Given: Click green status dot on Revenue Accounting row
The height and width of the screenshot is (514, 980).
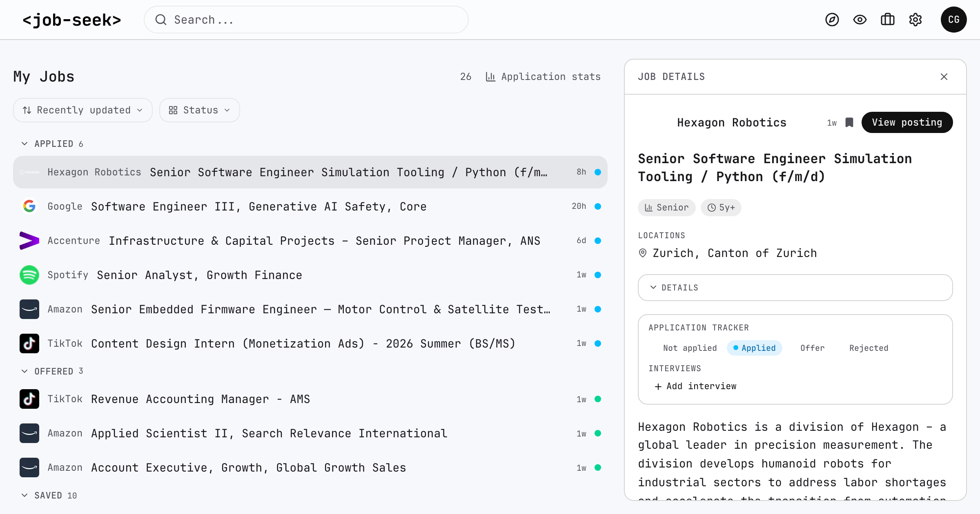Looking at the screenshot, I should pyautogui.click(x=598, y=399).
